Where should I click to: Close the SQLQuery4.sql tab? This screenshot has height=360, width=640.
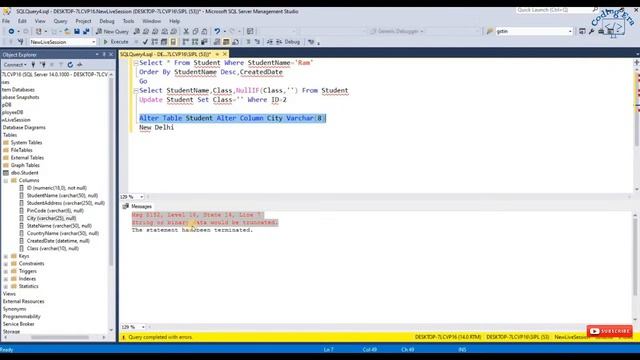[224, 54]
